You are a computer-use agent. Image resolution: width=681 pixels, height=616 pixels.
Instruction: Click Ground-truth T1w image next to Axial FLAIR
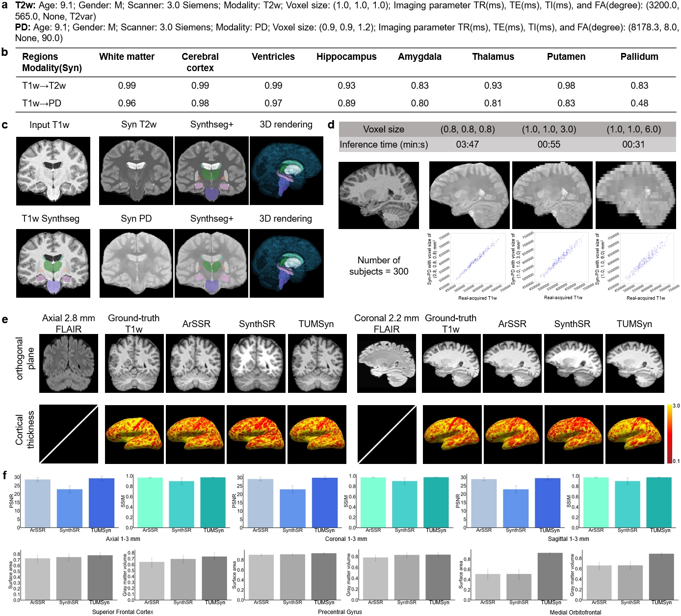134,363
